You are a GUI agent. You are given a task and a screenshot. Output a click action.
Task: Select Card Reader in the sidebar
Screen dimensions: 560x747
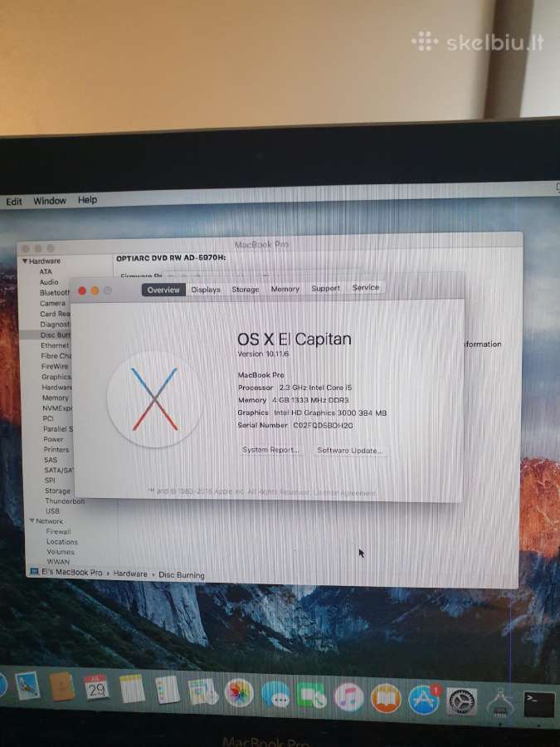[56, 314]
